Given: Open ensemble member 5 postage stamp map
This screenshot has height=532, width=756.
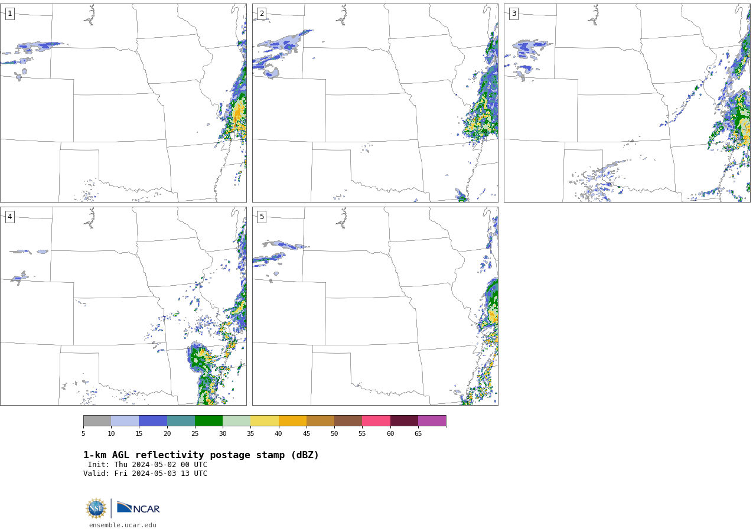Looking at the screenshot, I should pos(375,306).
